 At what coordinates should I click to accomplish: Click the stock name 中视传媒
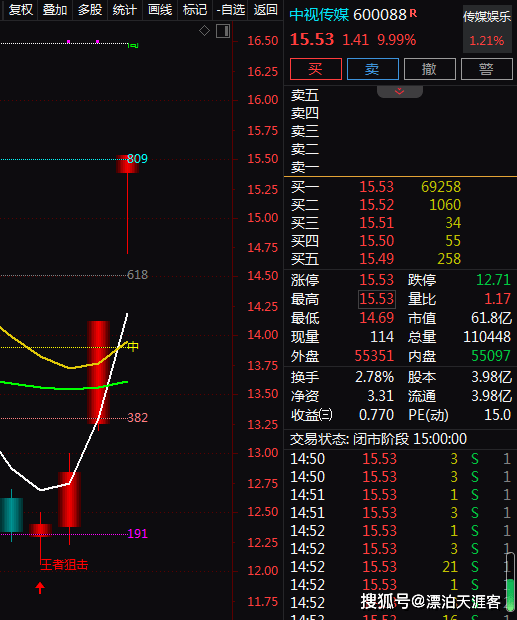(x=319, y=15)
